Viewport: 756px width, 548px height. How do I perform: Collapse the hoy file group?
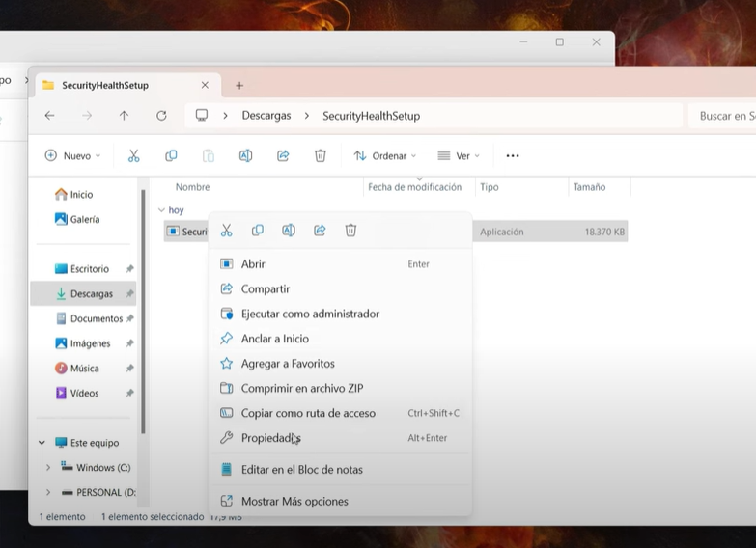tap(161, 210)
